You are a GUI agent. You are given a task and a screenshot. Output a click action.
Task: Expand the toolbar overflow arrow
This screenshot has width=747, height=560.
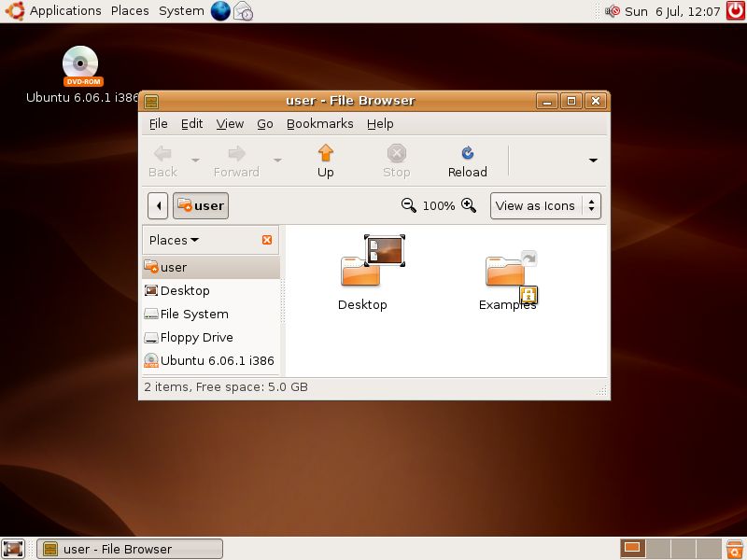[x=592, y=159]
